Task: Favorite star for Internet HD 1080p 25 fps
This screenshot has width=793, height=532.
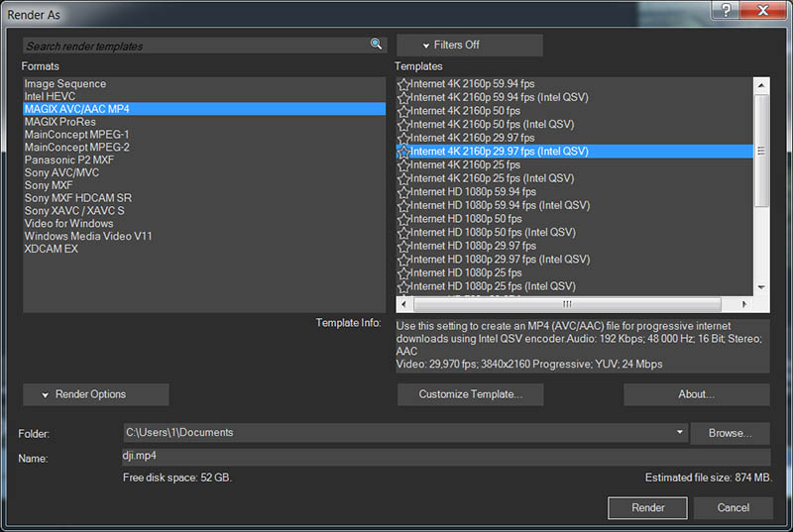Action: [403, 273]
